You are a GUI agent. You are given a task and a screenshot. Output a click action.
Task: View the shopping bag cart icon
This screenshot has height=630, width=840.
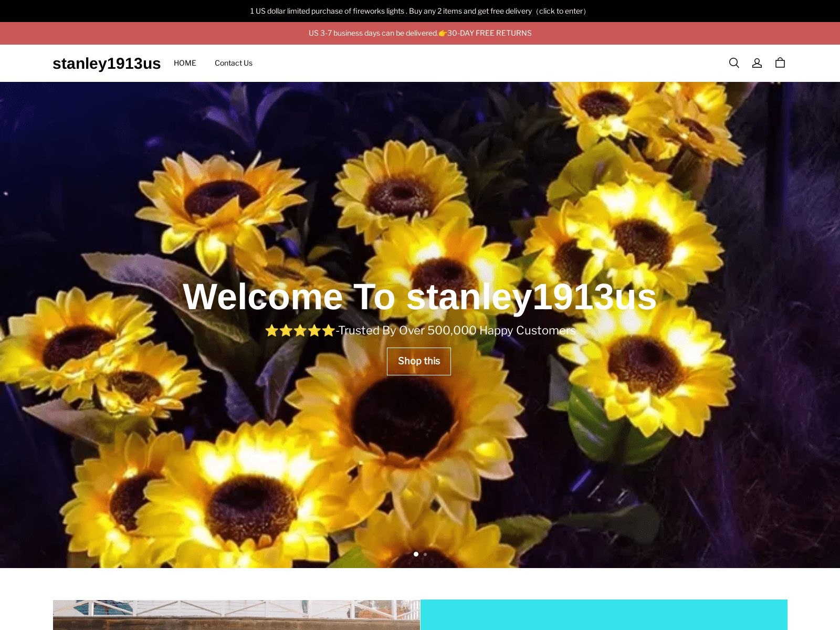click(780, 63)
